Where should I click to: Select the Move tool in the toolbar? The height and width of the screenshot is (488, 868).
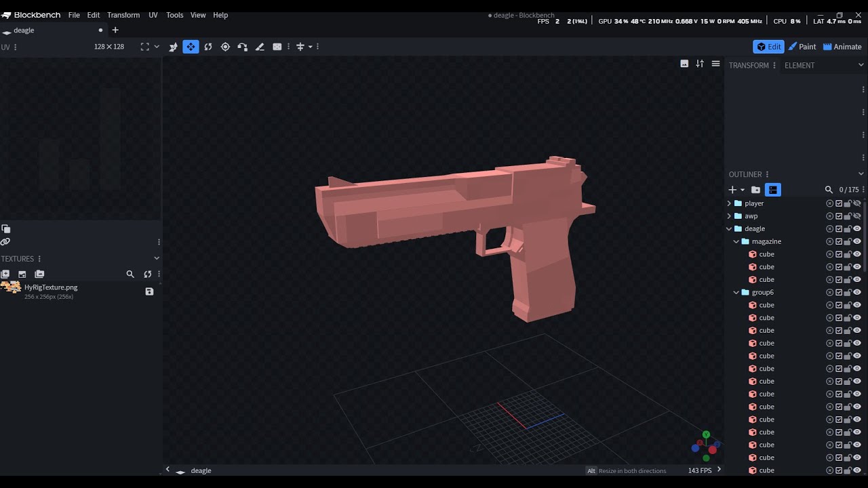tap(191, 47)
